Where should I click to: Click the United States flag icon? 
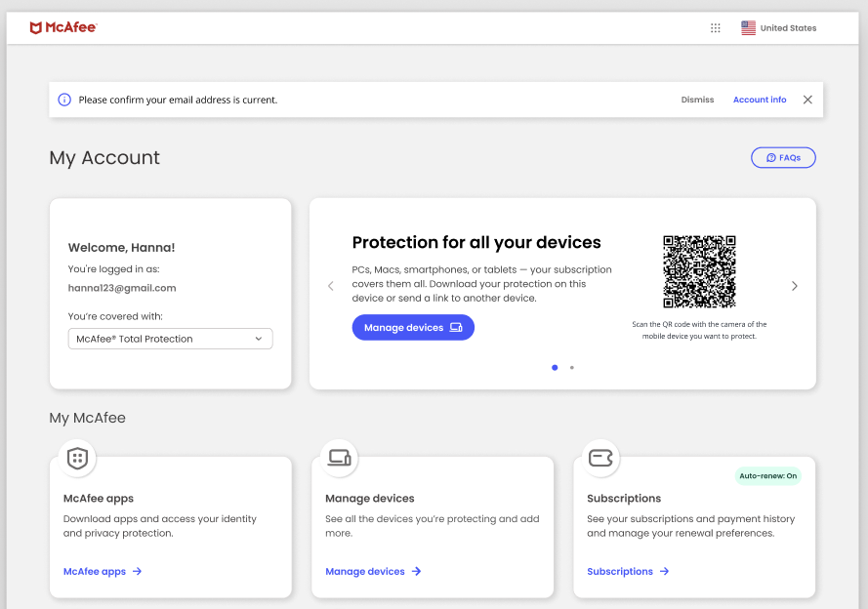[749, 27]
